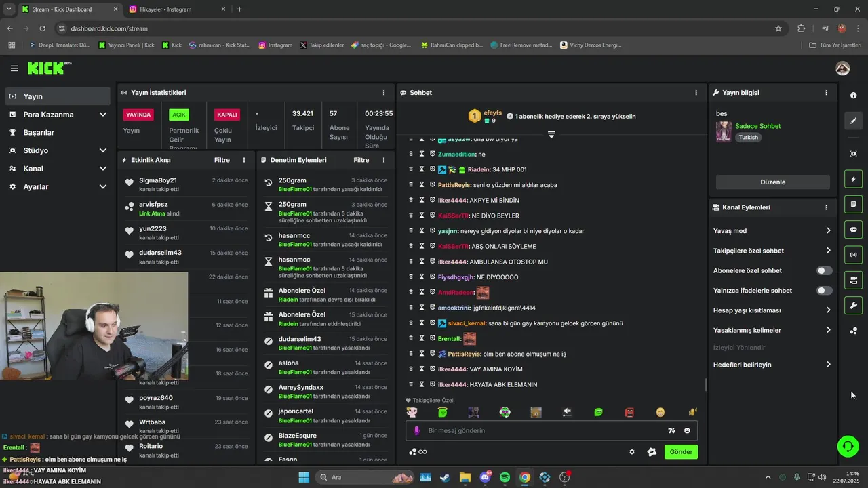Click the green headset support button
The image size is (868, 488).
pyautogui.click(x=848, y=446)
